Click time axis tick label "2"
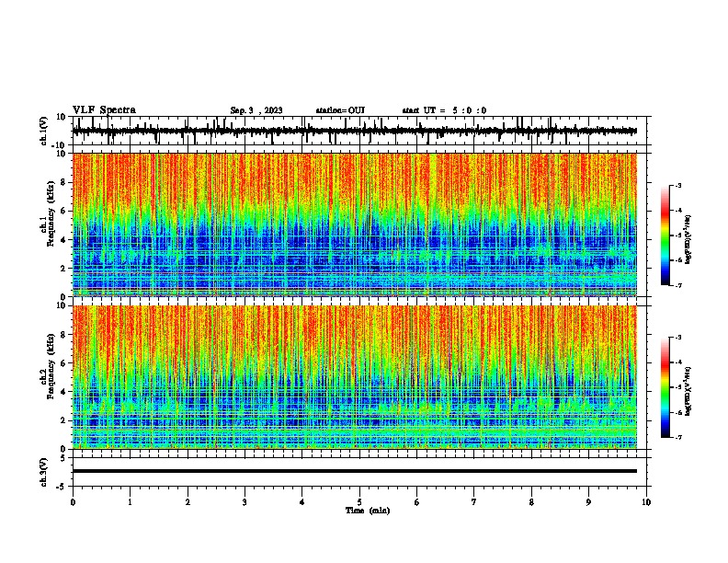This screenshot has height=563, width=728. (x=188, y=502)
